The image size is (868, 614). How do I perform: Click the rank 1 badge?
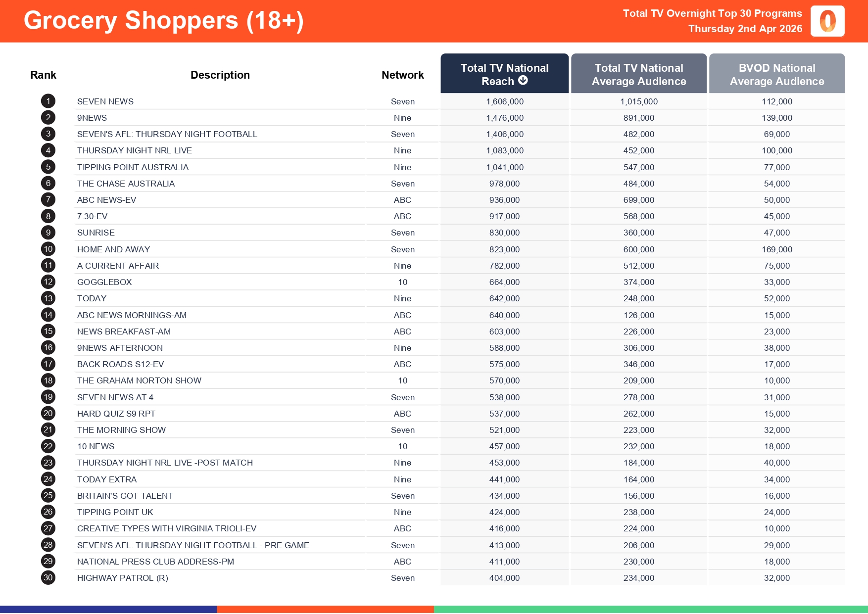point(48,101)
